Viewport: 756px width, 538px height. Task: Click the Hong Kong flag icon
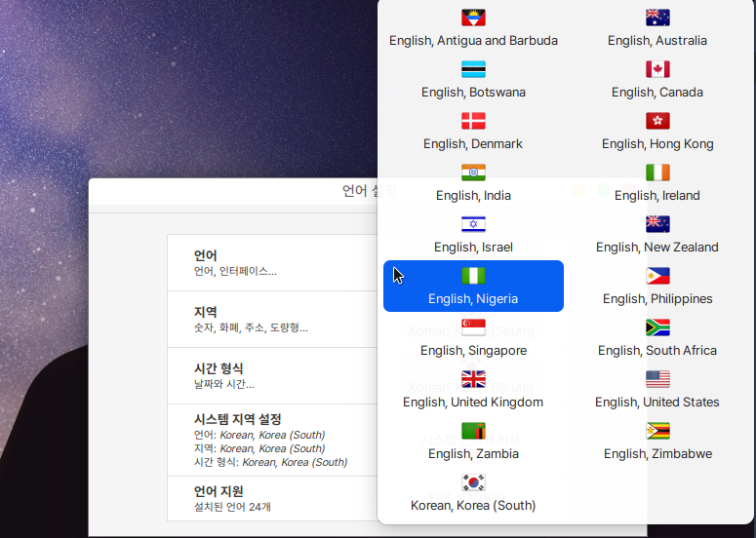(x=657, y=121)
